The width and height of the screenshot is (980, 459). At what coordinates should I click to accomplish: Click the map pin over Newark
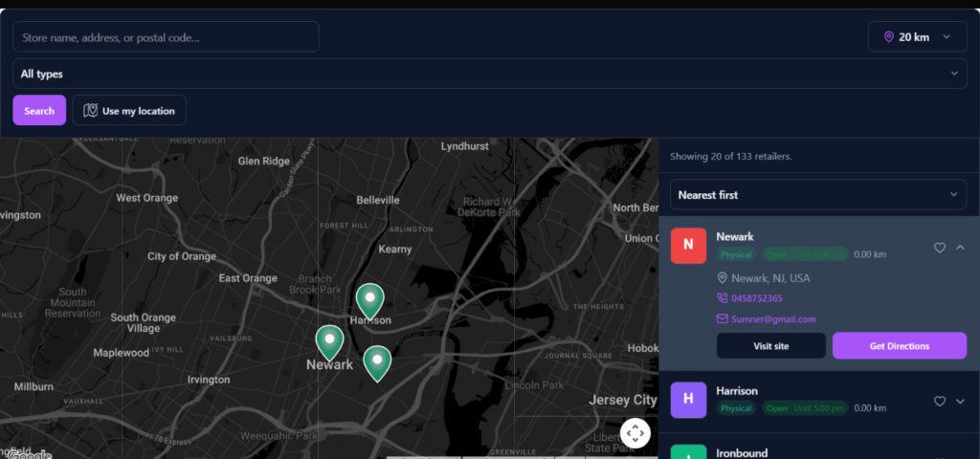329,343
